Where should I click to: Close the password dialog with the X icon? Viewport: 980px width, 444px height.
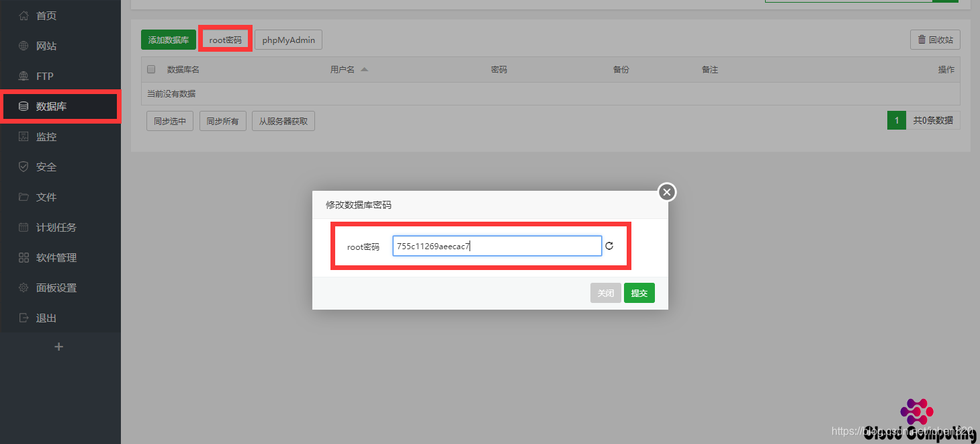[666, 193]
